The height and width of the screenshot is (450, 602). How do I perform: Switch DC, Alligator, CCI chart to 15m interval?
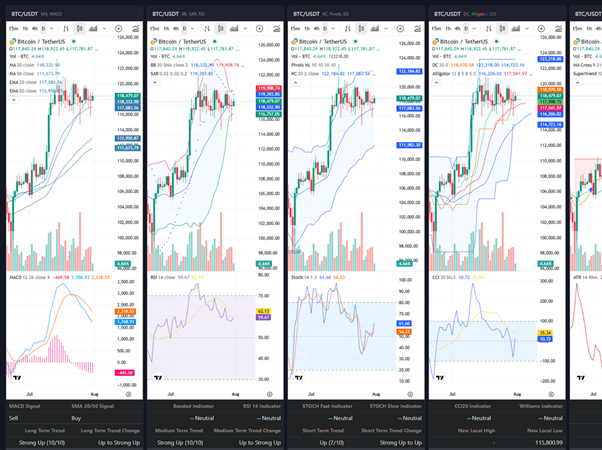coord(436,28)
